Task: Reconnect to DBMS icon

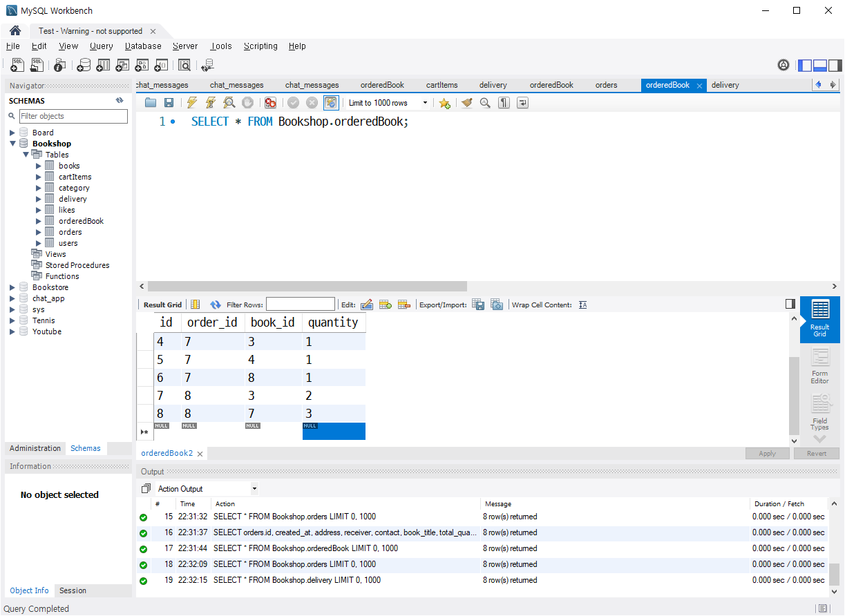Action: [207, 65]
